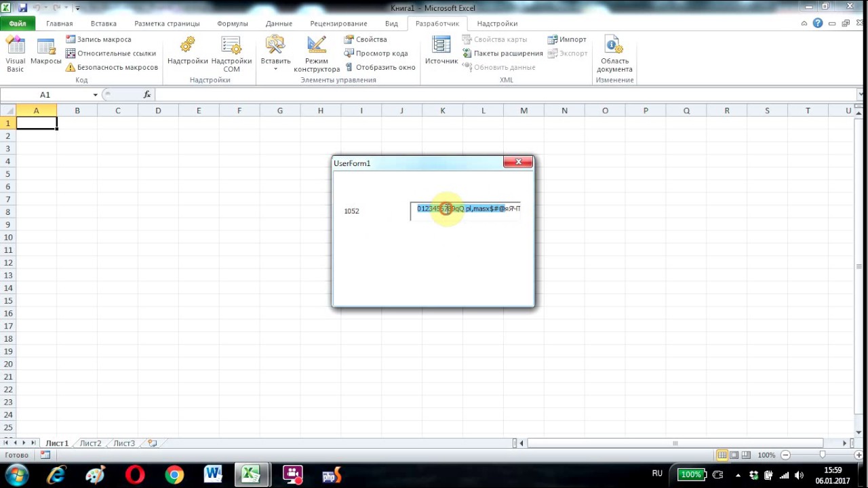
Task: Select the Лист1 sheet tab
Action: (57, 443)
